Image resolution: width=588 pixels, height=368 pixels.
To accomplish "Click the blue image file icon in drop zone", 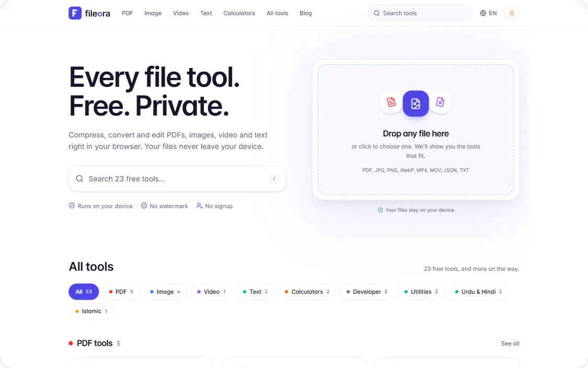I will [x=416, y=103].
